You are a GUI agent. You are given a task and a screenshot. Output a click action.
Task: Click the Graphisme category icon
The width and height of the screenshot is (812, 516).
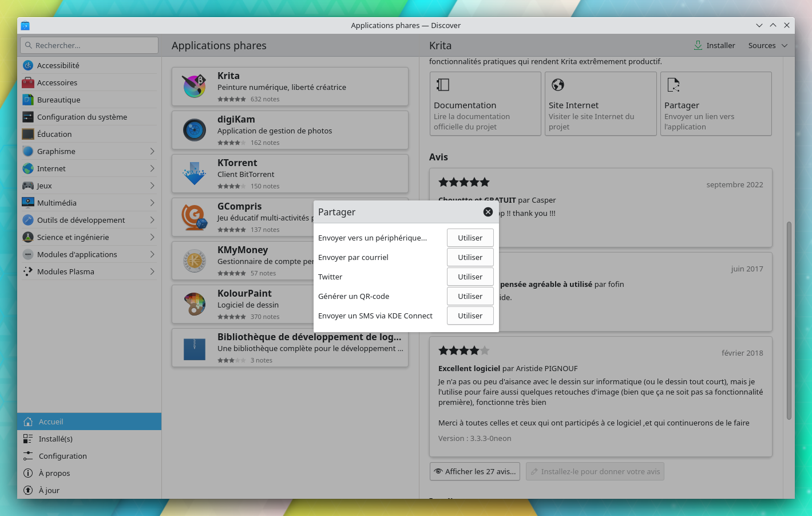coord(28,151)
